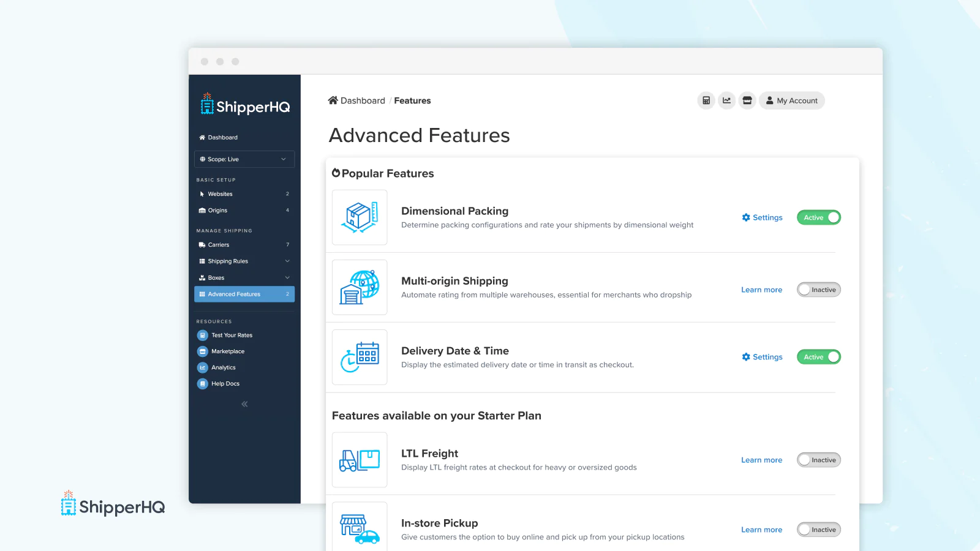Turn on the LTL Freight toggle
The image size is (980, 551).
coord(818,460)
